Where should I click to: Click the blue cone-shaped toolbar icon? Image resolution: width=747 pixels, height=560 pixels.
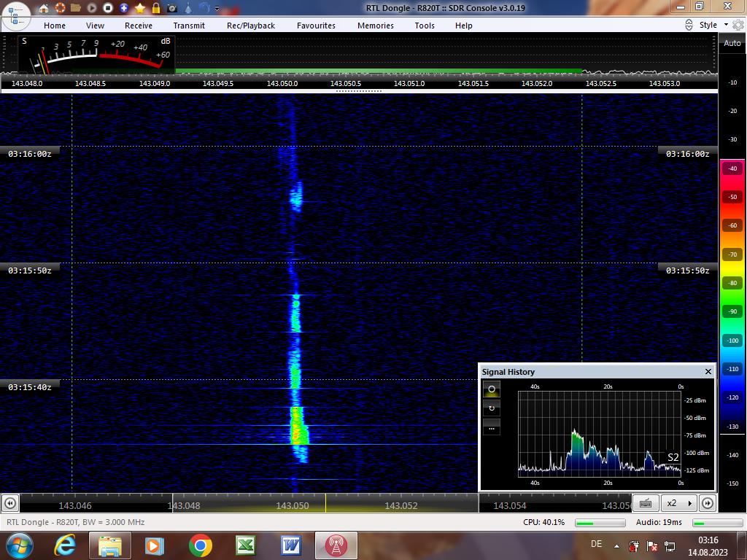click(189, 8)
